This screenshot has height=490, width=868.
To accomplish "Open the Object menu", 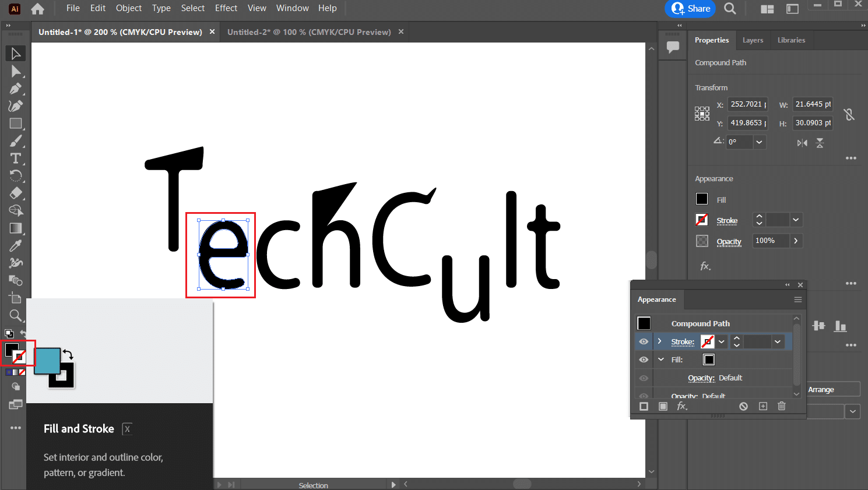I will tap(129, 8).
